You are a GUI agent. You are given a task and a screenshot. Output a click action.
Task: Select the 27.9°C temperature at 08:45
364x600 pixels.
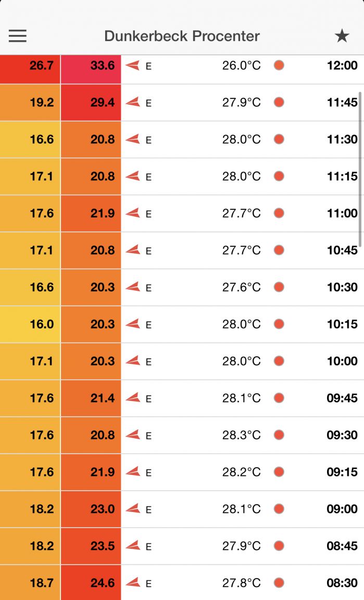(x=242, y=546)
